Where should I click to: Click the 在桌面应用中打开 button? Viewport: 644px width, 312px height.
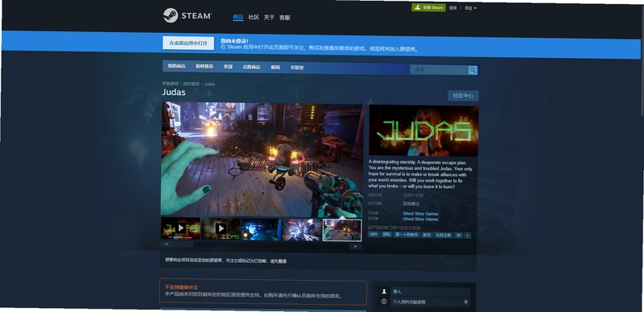tap(188, 43)
